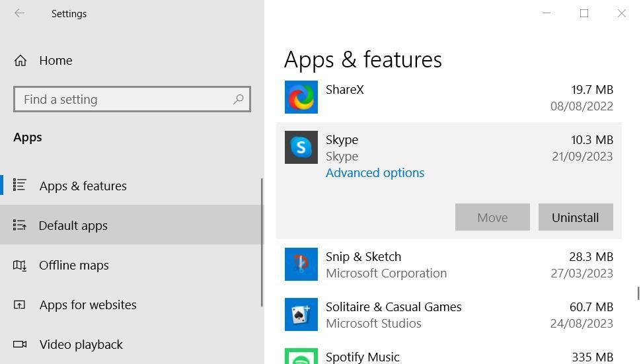
Task: Go to Apps for websites
Action: 131,305
